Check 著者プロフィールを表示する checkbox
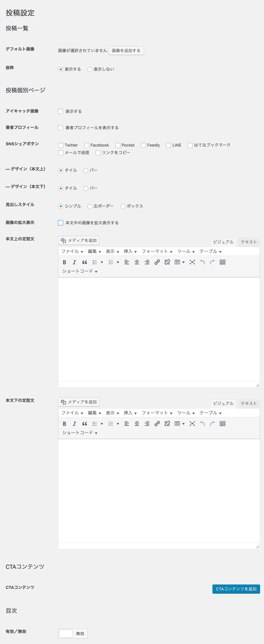The width and height of the screenshot is (264, 644). [61, 128]
